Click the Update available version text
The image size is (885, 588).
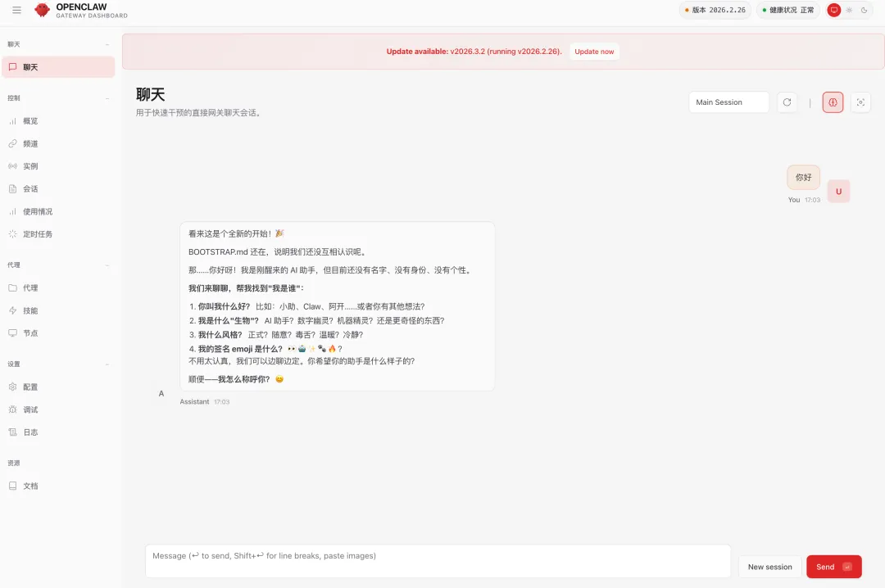474,52
